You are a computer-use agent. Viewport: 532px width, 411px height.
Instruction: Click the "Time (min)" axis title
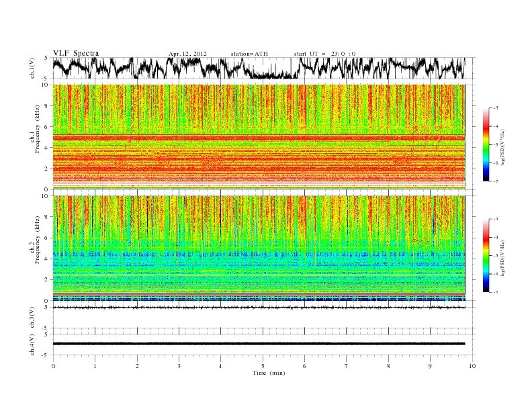[269, 373]
